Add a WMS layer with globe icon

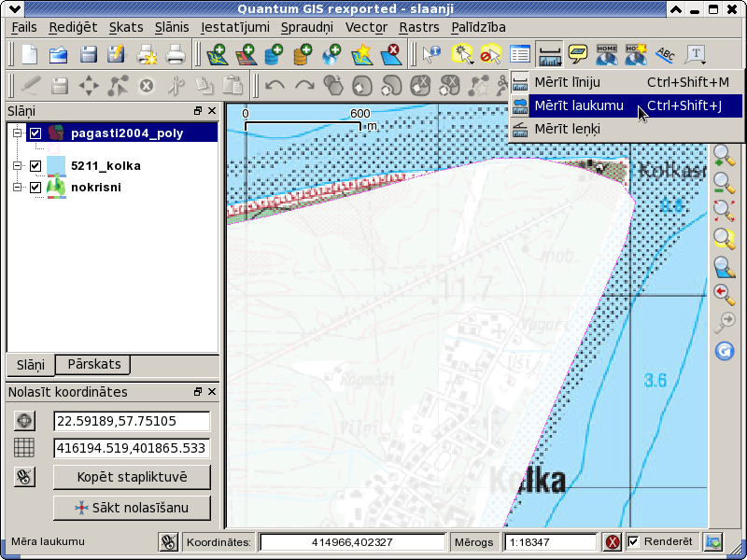(331, 54)
